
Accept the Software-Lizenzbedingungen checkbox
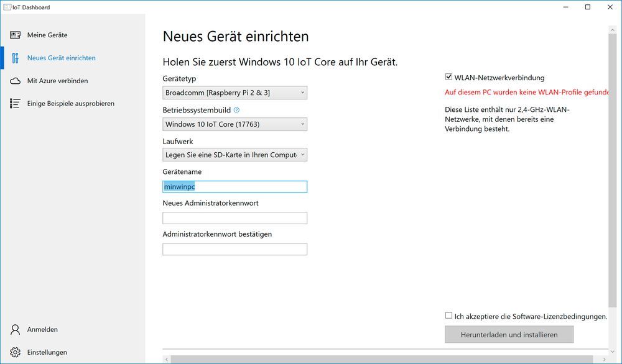[448, 316]
